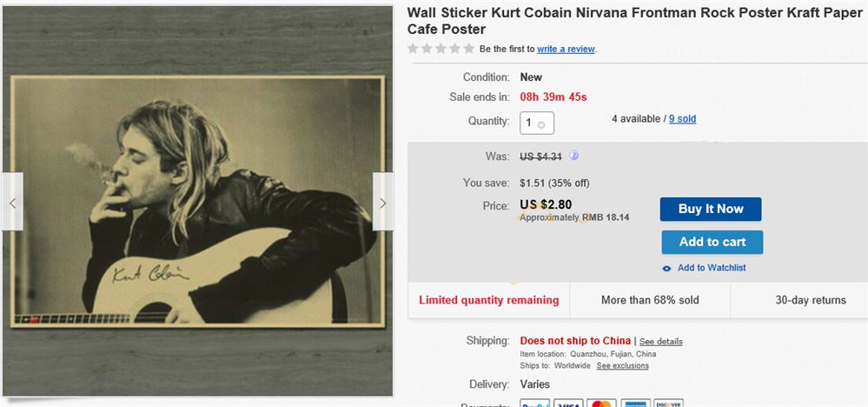868x407 pixels.
Task: Click the Kurt Cobain poster image
Action: (x=198, y=202)
